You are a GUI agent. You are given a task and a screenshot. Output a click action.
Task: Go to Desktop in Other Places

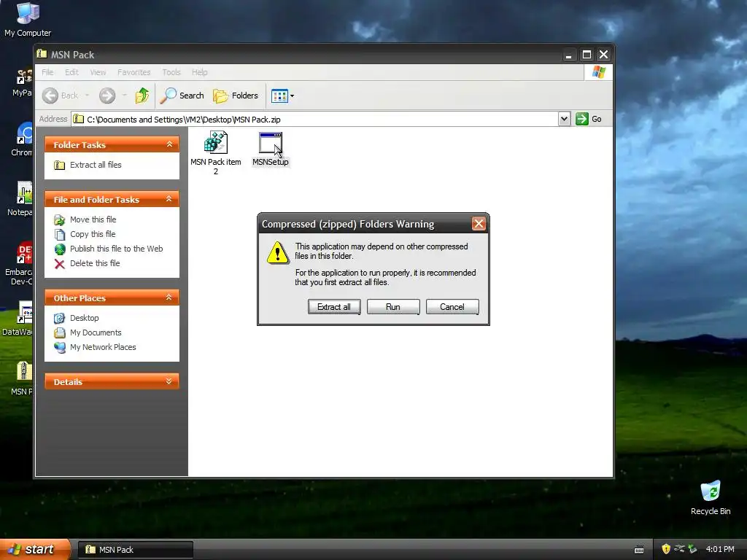coord(85,318)
